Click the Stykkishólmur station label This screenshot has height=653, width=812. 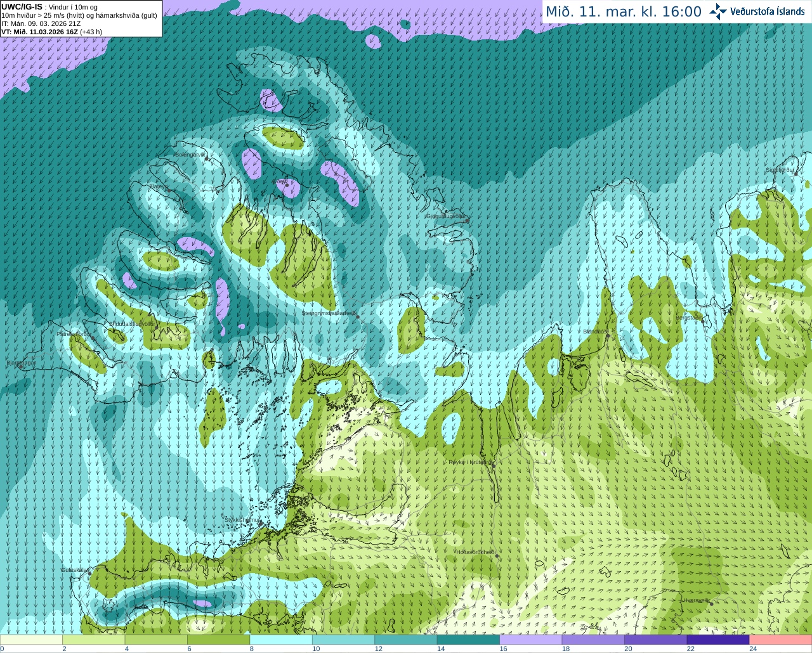pos(242,520)
